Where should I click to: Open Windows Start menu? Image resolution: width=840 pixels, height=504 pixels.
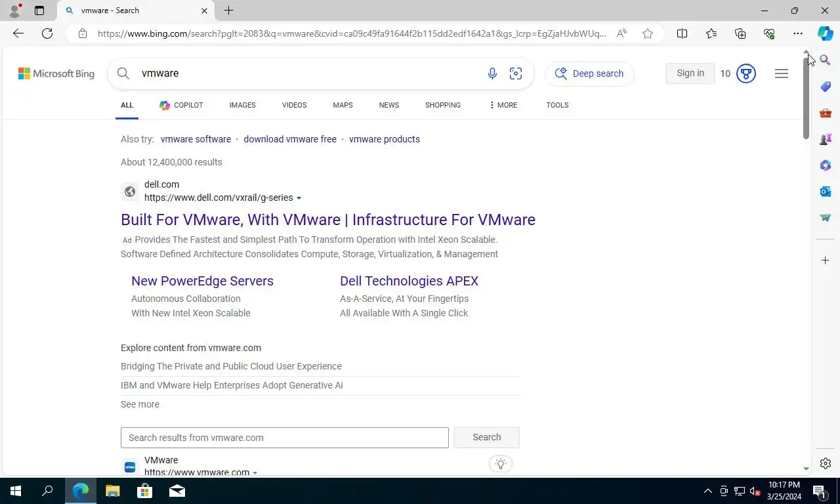click(16, 491)
